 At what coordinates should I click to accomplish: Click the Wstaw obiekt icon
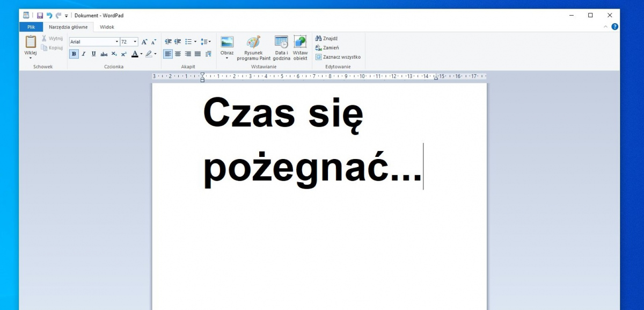click(x=300, y=48)
